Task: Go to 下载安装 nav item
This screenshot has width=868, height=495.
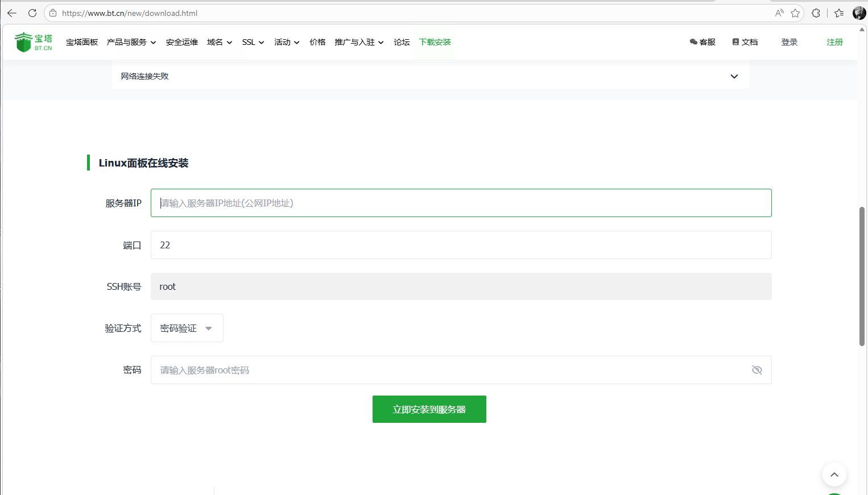Action: (435, 42)
